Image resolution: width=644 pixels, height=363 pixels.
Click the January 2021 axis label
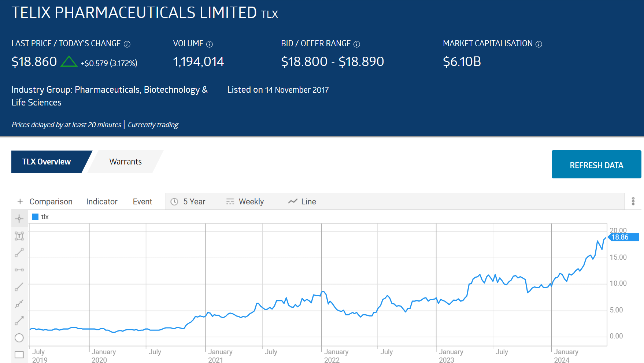[220, 356]
